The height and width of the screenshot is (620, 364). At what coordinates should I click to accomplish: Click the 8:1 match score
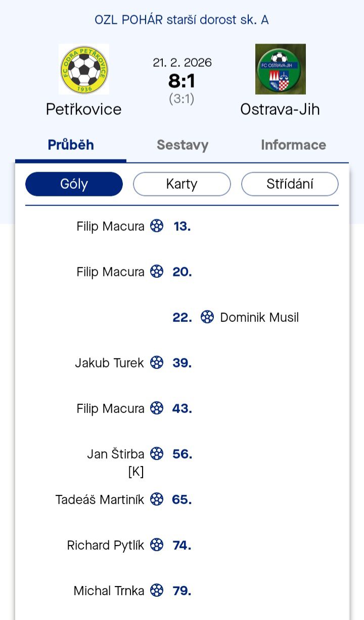[181, 81]
